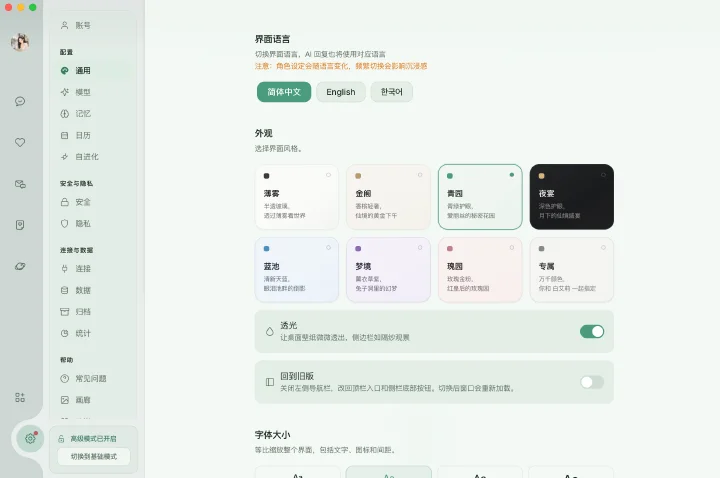Viewport: 720px width, 478px height.
Task: Click the orange 注意 warning note
Action: (341, 66)
